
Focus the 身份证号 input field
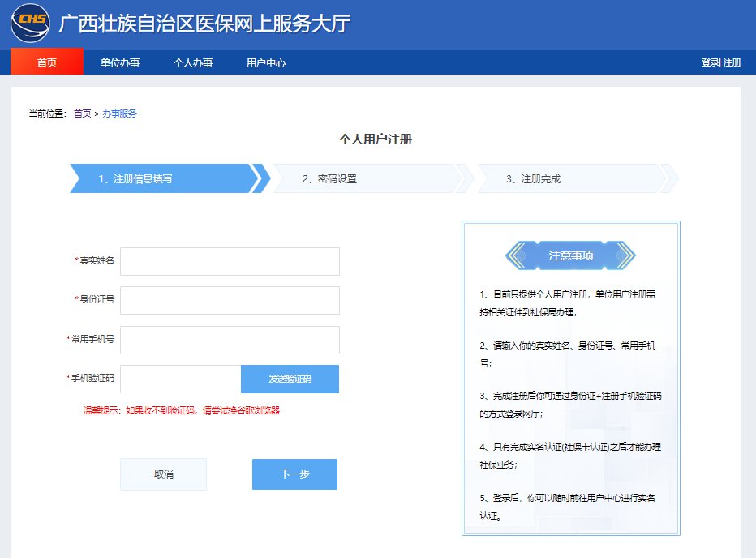coord(230,300)
